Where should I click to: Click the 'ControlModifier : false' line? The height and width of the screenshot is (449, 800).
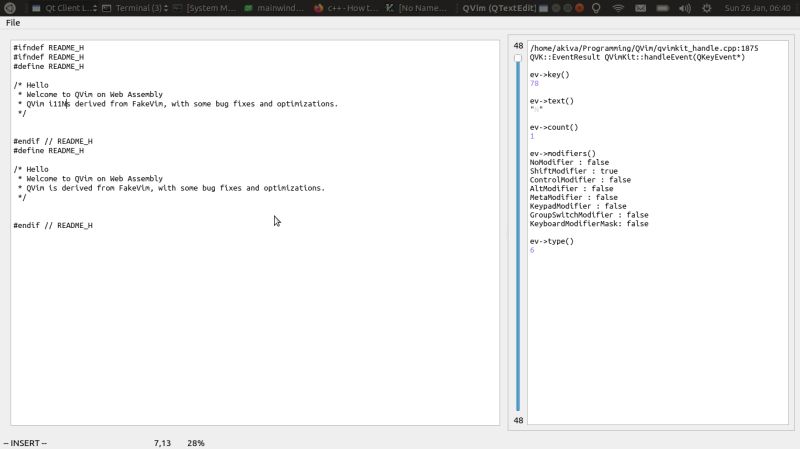(580, 180)
